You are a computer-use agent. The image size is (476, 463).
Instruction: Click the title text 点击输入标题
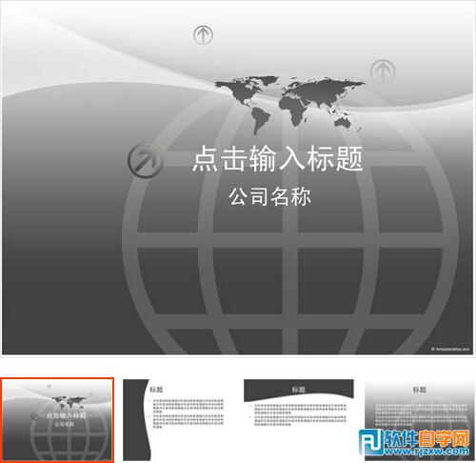277,158
